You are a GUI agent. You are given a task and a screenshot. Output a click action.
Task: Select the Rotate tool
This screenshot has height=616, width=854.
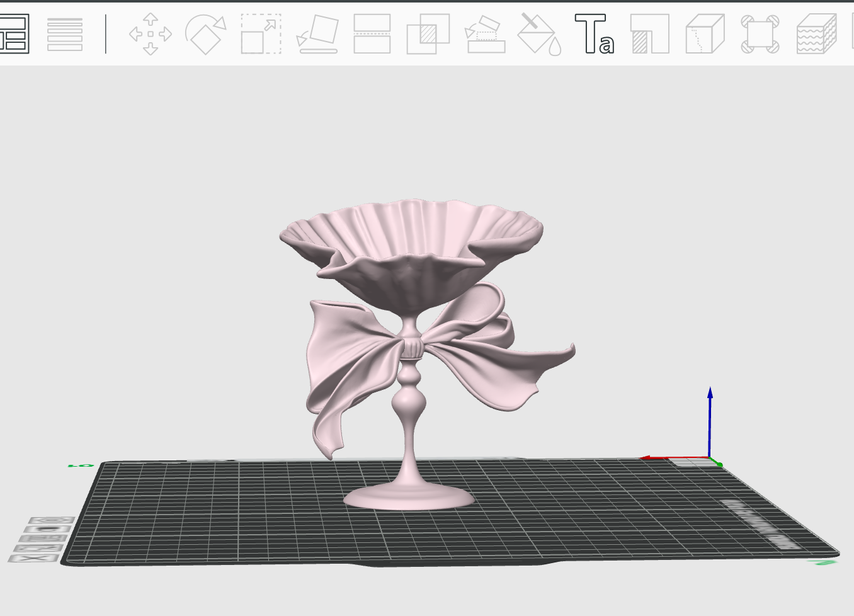[205, 34]
